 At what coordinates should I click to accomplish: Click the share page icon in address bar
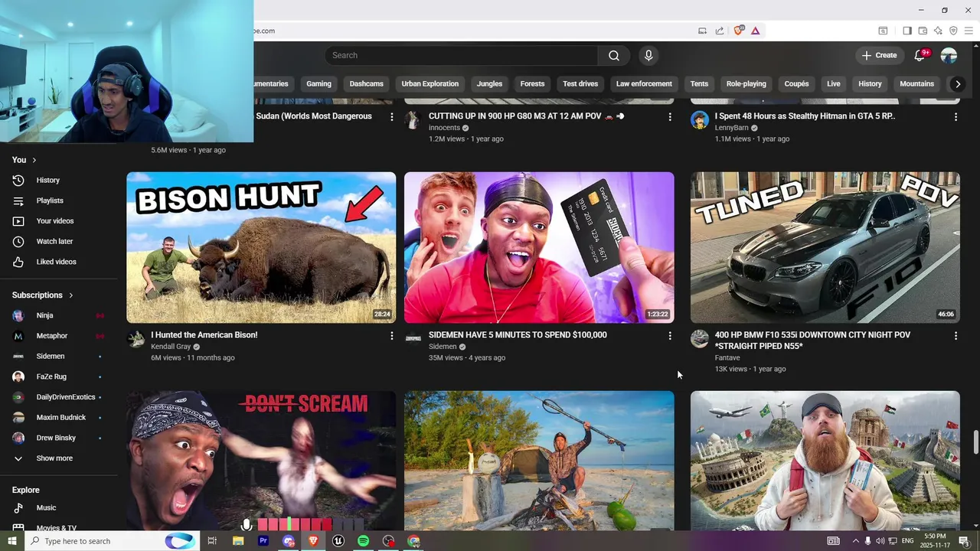(x=720, y=31)
